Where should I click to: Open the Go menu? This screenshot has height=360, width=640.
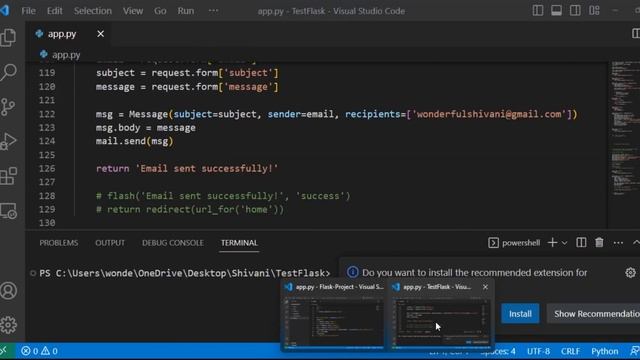click(x=160, y=11)
